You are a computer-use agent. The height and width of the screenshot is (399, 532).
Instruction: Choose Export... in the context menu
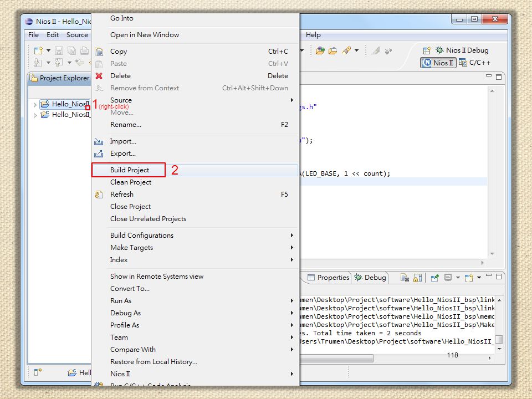pos(196,154)
